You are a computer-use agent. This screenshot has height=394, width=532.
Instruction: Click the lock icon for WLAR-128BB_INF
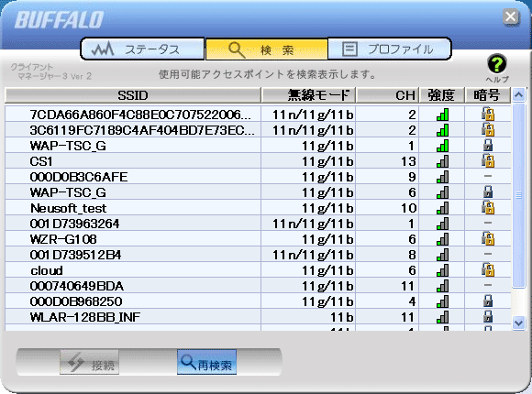coord(488,317)
